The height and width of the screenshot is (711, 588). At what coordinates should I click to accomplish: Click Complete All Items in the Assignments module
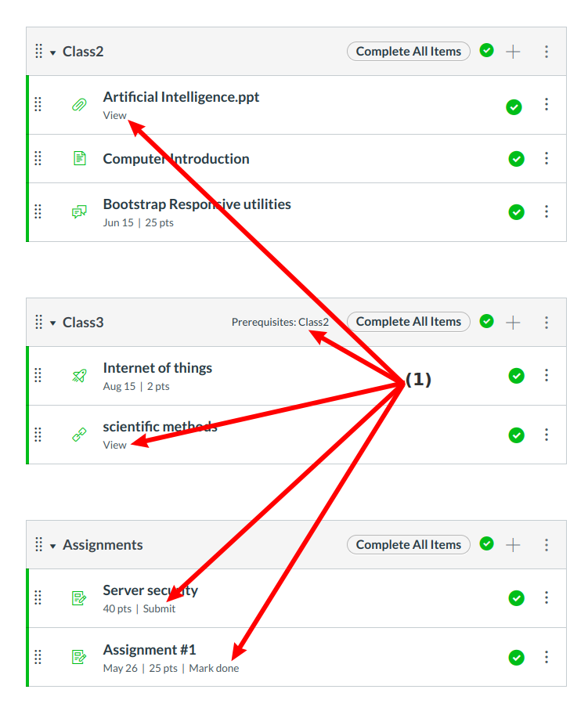[x=409, y=545]
